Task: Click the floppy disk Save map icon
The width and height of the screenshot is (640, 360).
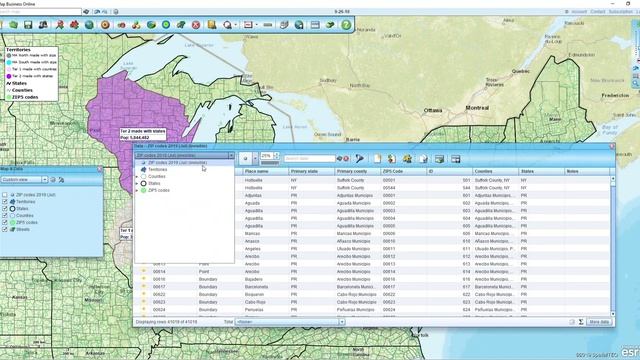Action: point(28,25)
